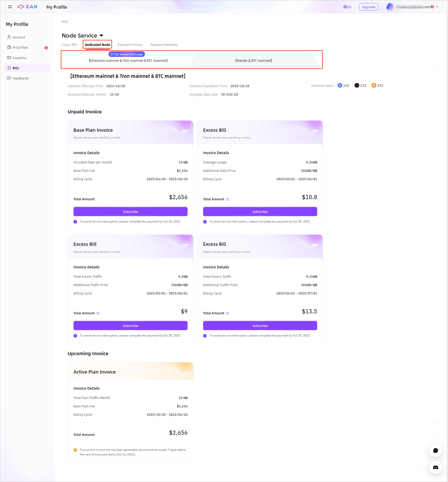This screenshot has width=448, height=482.
Task: Switch to the Chain RPC tab
Action: [x=69, y=45]
